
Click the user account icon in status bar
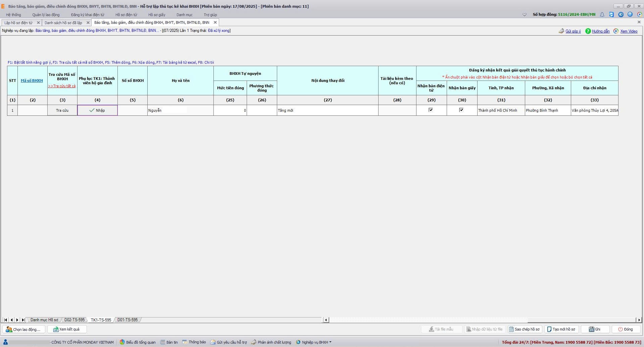[5, 342]
